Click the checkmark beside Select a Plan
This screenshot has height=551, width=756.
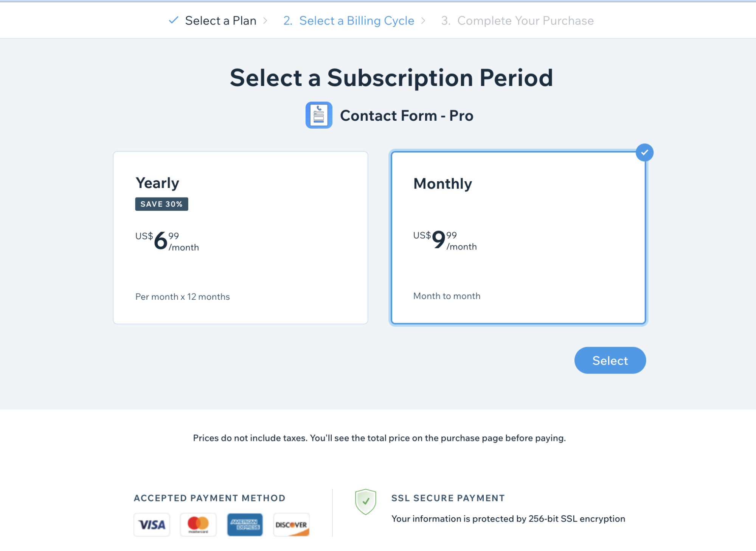coord(174,20)
